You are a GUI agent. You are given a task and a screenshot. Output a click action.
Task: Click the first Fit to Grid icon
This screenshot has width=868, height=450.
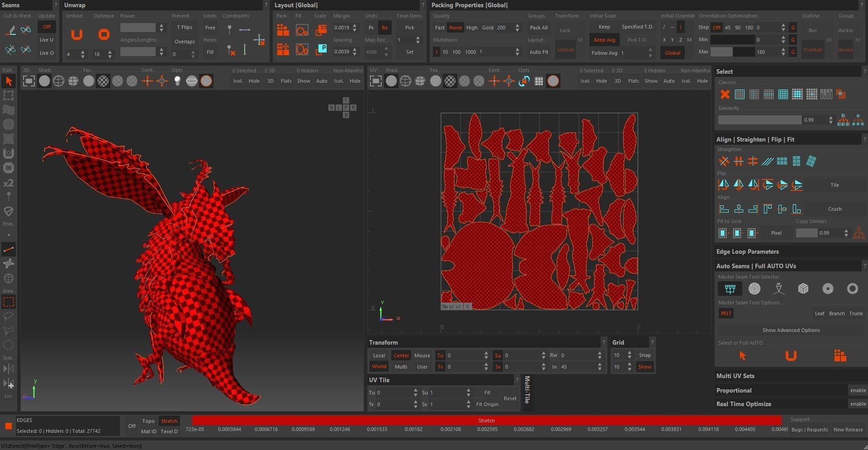point(723,233)
